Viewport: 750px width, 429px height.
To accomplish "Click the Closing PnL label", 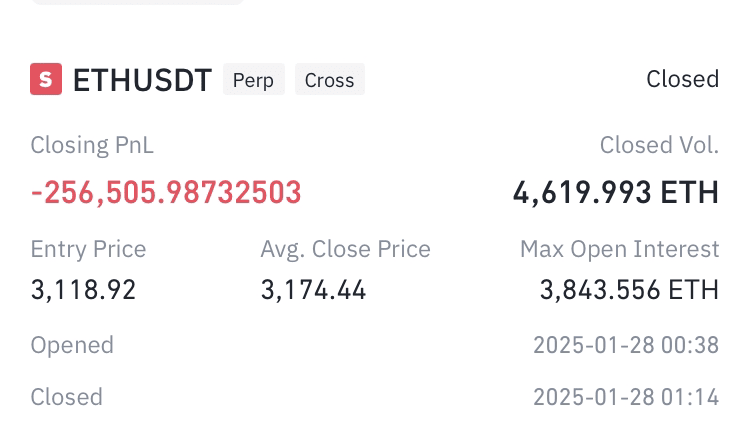I will click(92, 145).
